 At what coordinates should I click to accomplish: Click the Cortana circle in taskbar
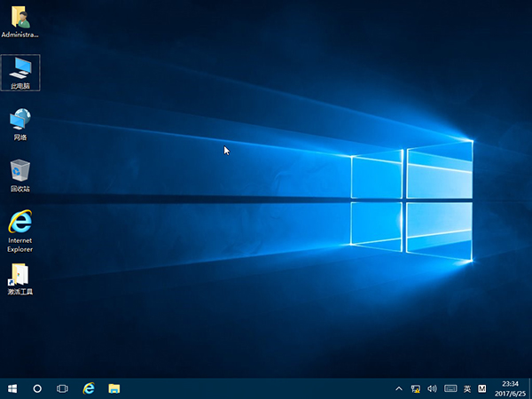click(37, 388)
